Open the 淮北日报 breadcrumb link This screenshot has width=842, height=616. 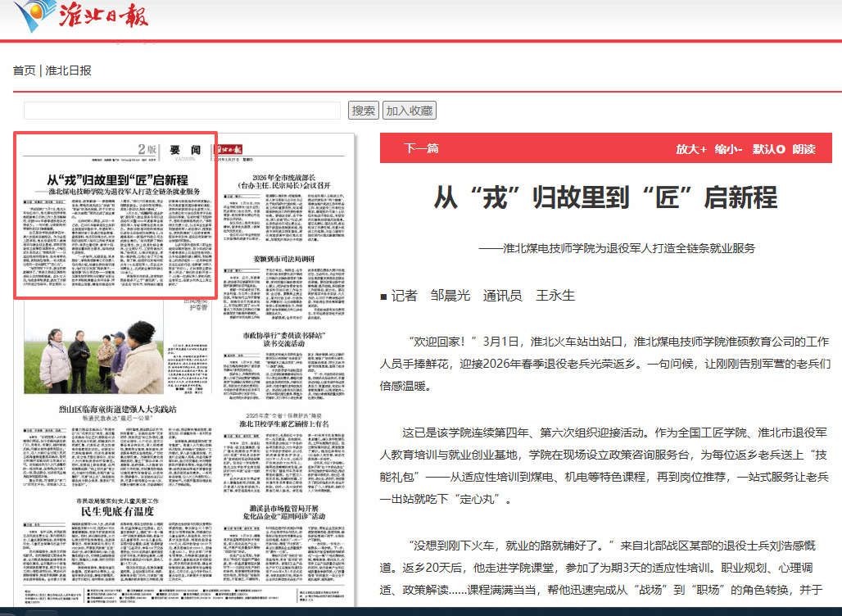click(68, 70)
